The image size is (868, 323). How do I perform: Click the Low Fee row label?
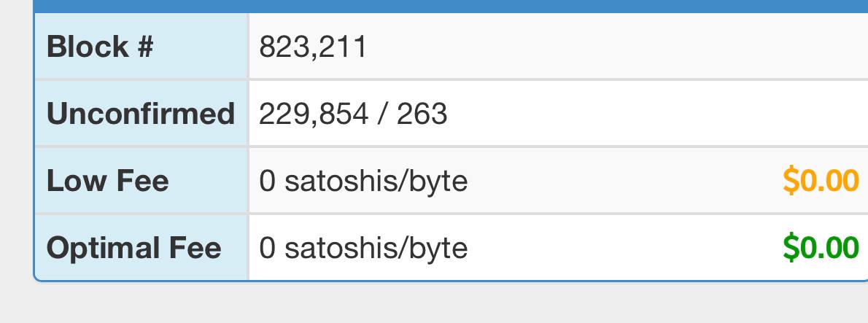click(x=107, y=181)
